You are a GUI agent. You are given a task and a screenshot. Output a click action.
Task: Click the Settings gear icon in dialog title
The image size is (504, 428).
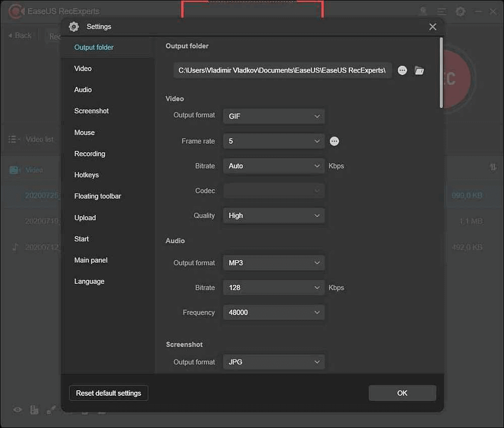point(74,27)
